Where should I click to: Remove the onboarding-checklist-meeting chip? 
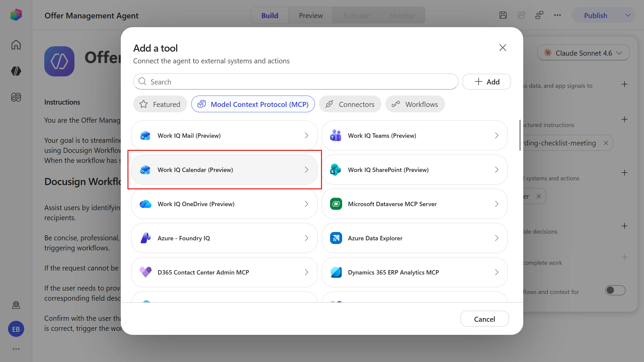[x=606, y=143]
